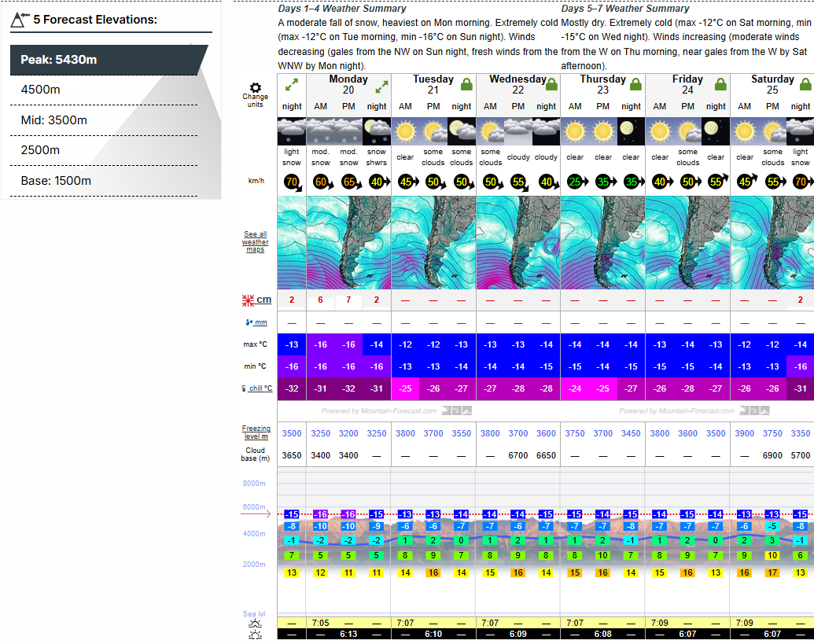
Task: Click Monday sunset time 6:13
Action: [348, 634]
